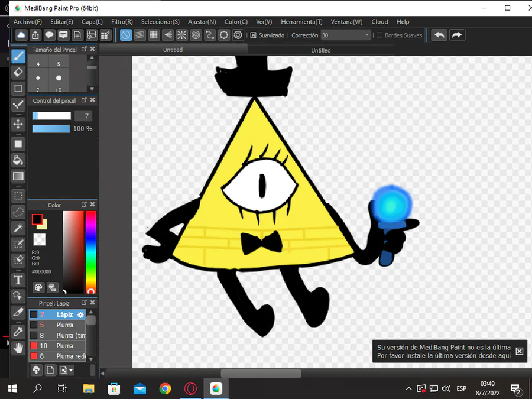Image resolution: width=532 pixels, height=399 pixels.
Task: Select the Select Pen tool
Action: pos(18,244)
